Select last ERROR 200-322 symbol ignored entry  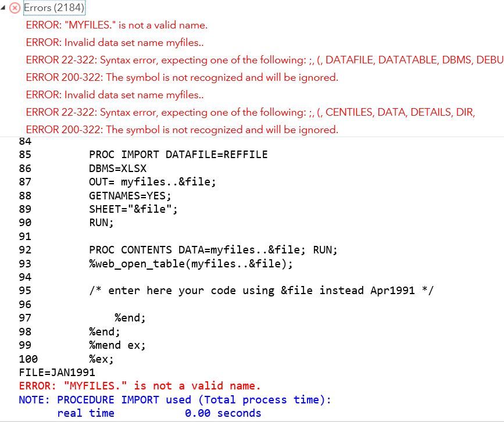(182, 130)
